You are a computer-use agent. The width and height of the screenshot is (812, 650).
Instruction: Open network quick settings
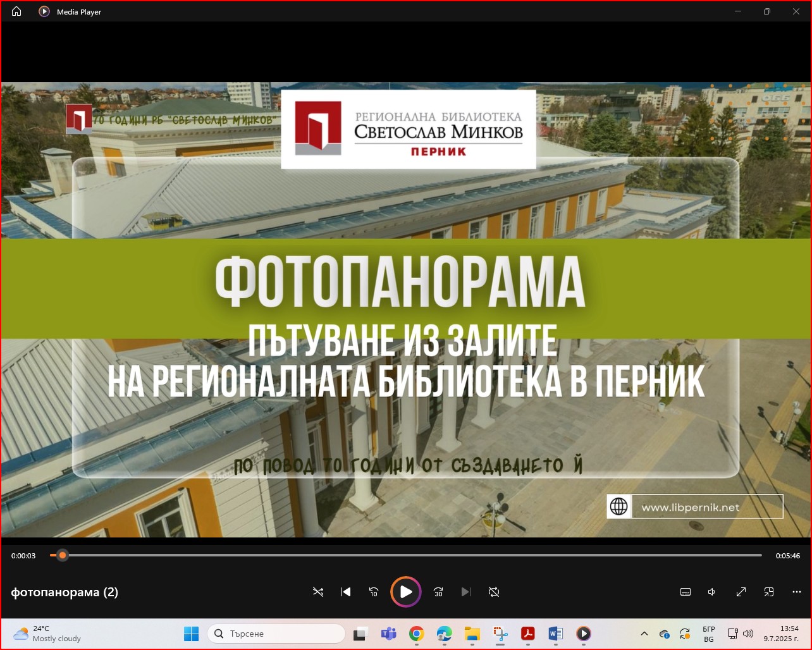point(733,634)
